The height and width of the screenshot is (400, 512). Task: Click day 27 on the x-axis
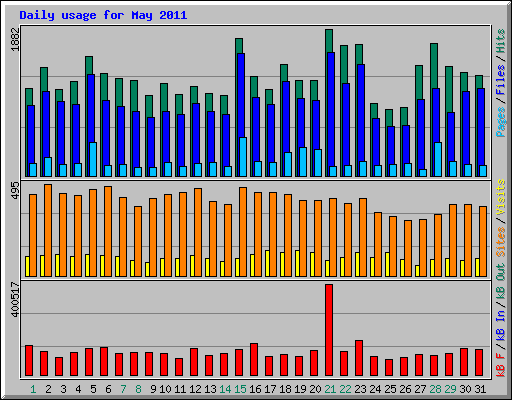point(420,389)
